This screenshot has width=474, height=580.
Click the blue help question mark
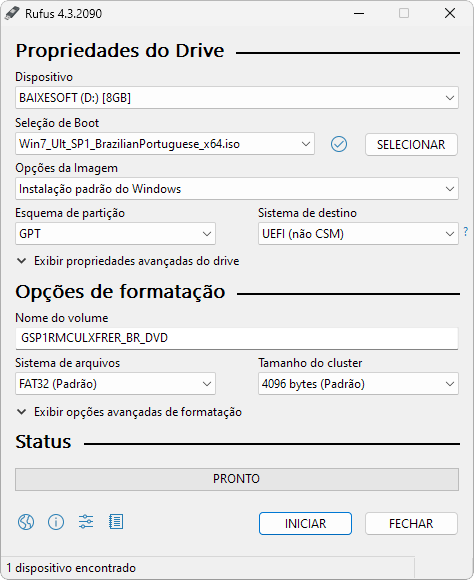tap(465, 232)
